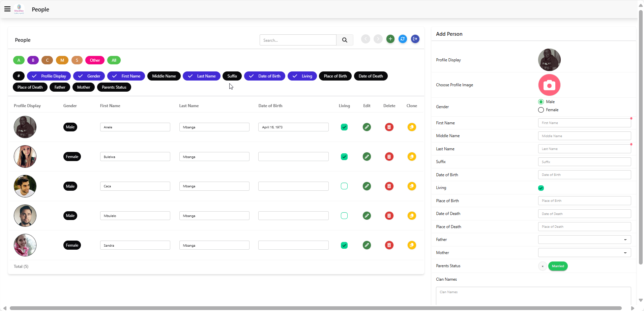Image resolution: width=644 pixels, height=311 pixels.
Task: Clone the Anele Mbanga record
Action: coord(412,127)
